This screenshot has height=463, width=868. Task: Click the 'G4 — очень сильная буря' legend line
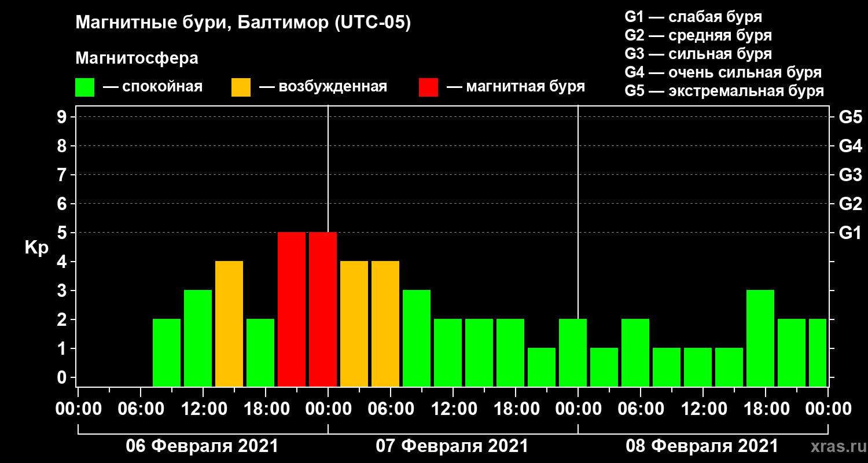click(x=723, y=72)
